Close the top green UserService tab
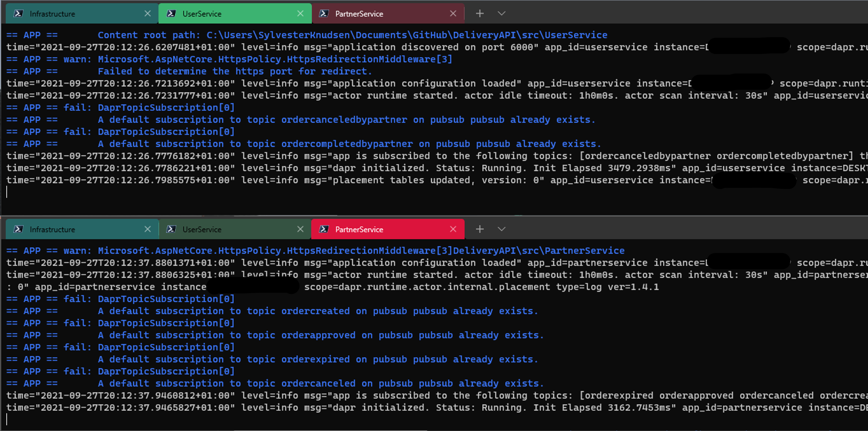This screenshot has width=868, height=431. (301, 14)
